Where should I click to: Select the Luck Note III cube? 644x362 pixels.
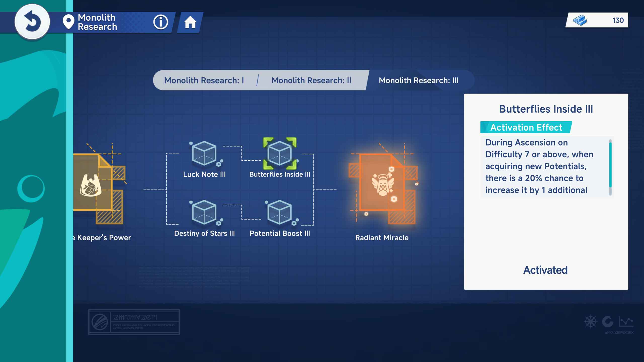click(204, 153)
